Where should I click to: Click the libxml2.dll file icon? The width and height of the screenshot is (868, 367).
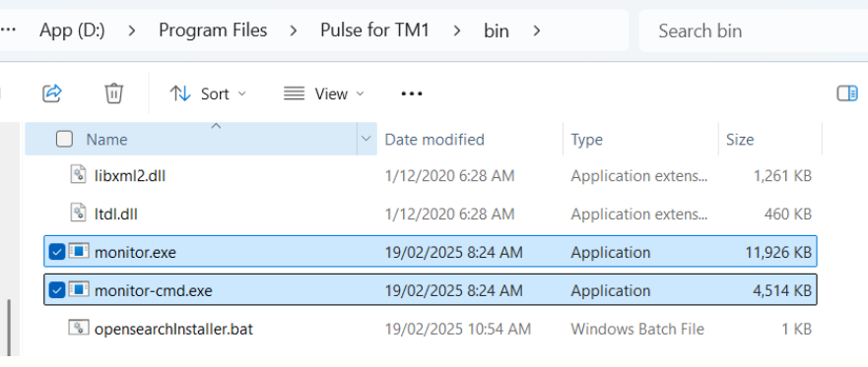tap(79, 175)
